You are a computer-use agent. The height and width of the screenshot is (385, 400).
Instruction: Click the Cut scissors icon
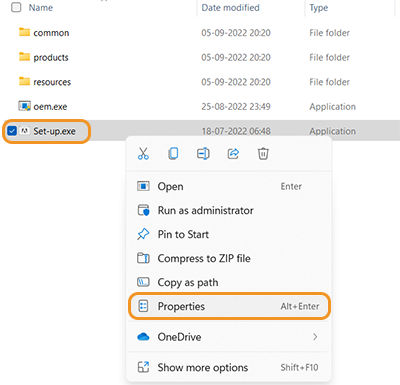tap(143, 154)
